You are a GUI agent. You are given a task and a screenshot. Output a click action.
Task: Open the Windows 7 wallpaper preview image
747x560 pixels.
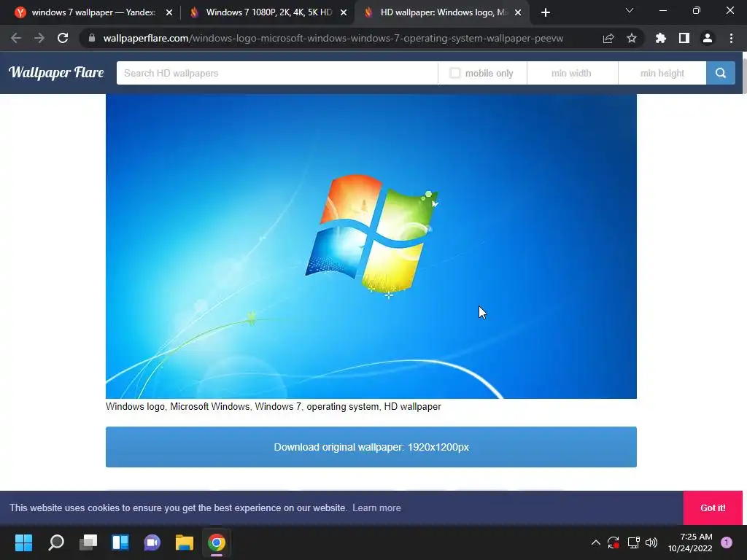tap(371, 246)
